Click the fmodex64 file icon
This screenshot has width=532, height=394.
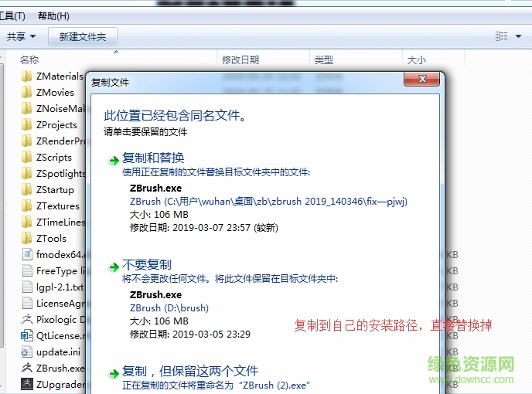27,255
